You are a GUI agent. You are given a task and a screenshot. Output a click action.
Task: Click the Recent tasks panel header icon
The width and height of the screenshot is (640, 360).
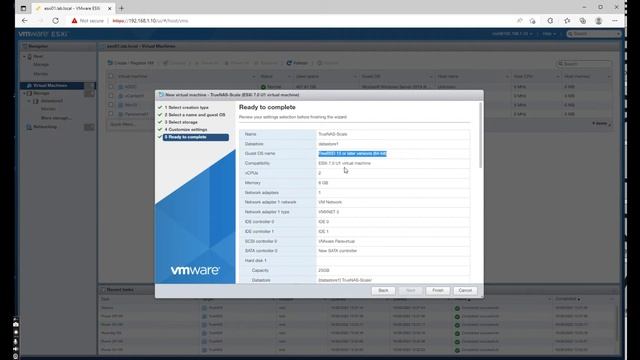coord(103,290)
